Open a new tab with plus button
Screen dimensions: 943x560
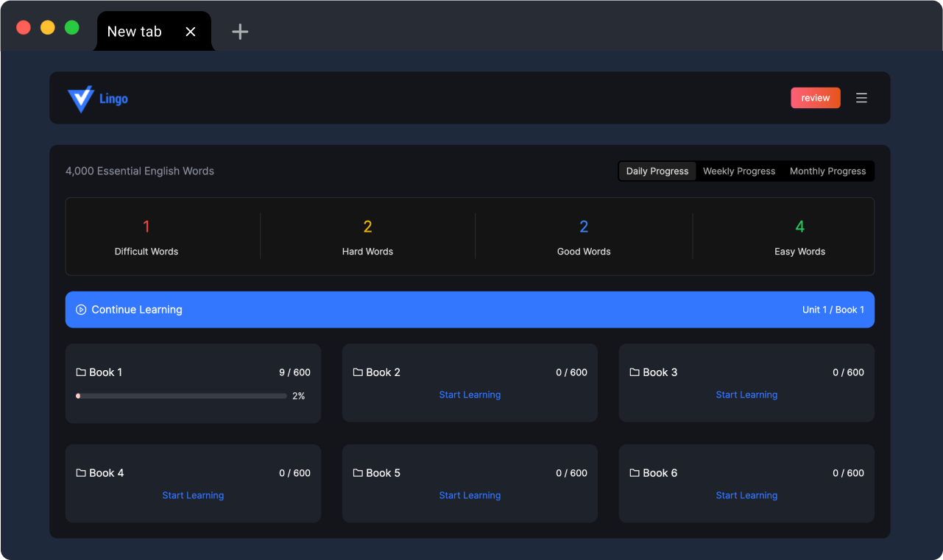pyautogui.click(x=240, y=32)
